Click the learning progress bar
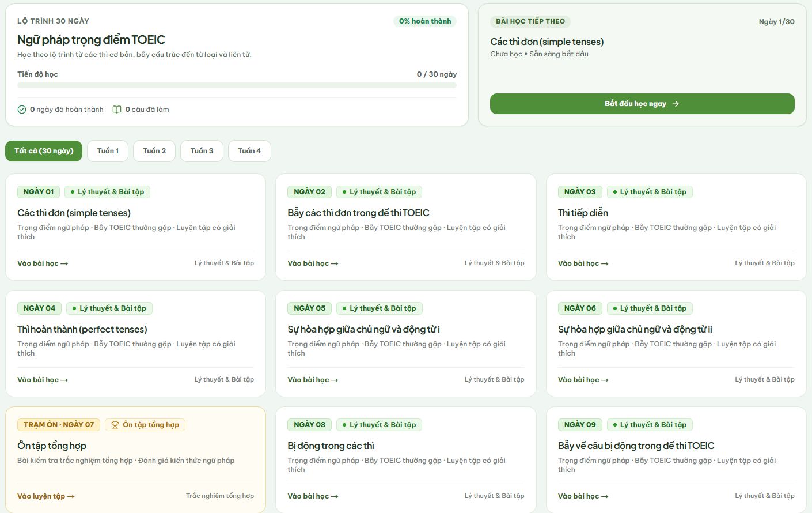812x513 pixels. (x=237, y=85)
